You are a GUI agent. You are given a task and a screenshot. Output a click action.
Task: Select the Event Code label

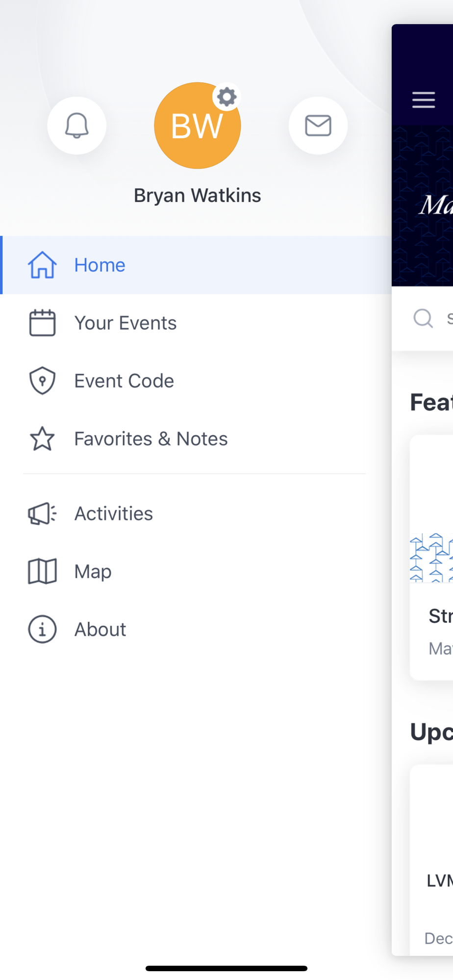tap(124, 381)
